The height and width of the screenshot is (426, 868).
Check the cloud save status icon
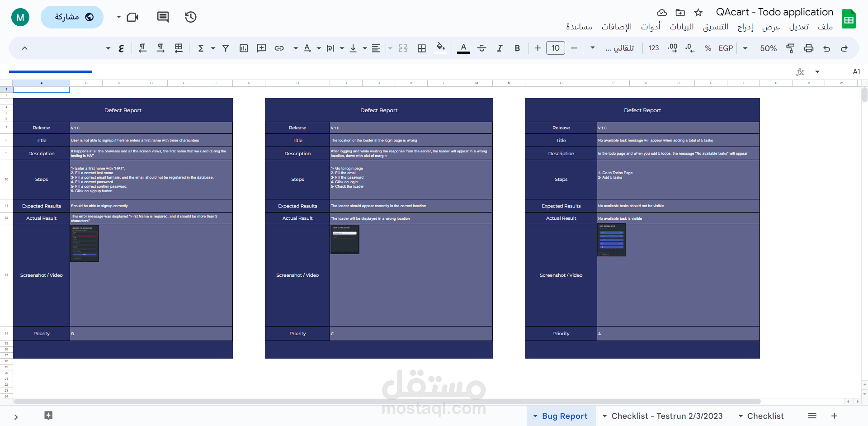pos(662,13)
